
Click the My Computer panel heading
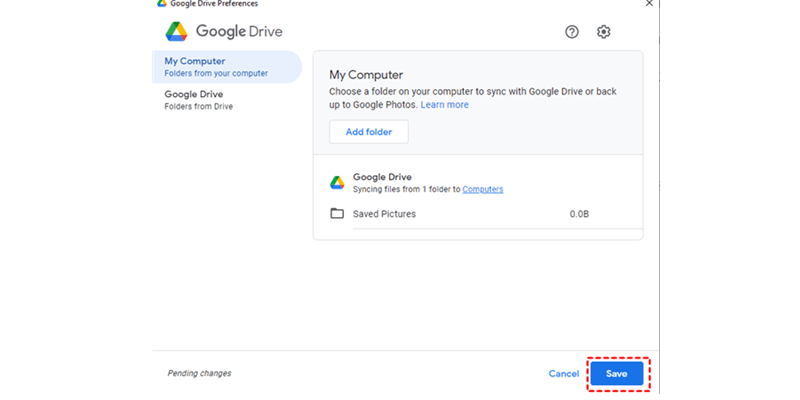click(x=366, y=75)
